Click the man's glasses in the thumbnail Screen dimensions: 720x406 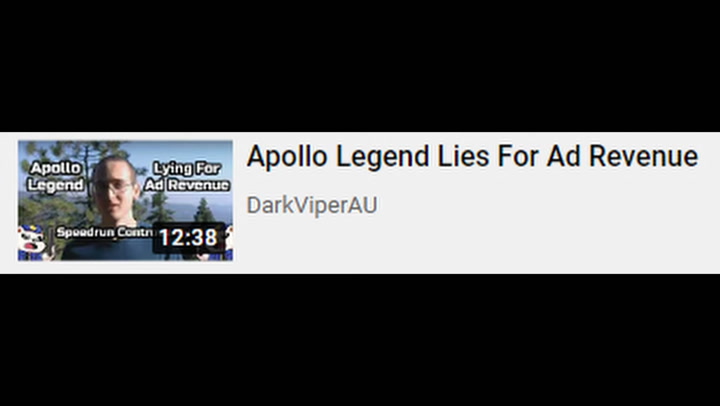point(113,187)
